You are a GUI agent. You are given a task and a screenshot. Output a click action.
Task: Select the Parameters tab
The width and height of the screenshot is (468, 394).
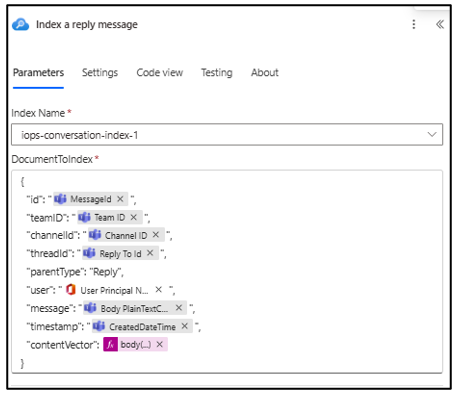[38, 72]
